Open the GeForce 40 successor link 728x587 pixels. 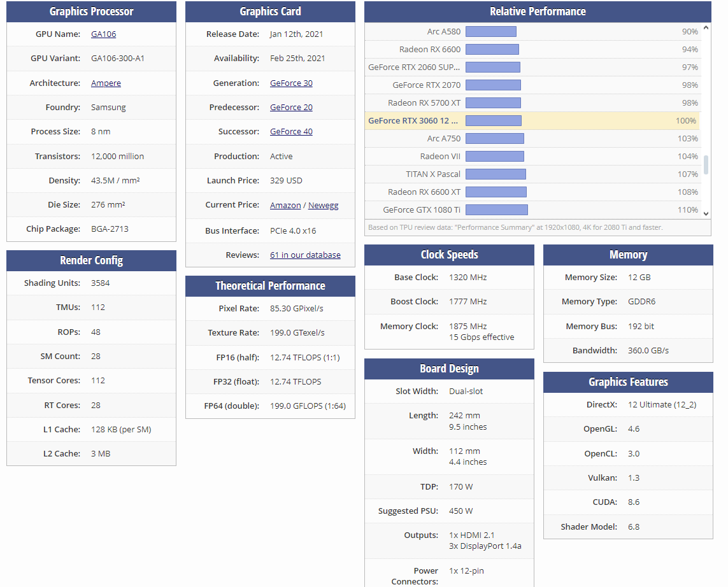tap(291, 131)
